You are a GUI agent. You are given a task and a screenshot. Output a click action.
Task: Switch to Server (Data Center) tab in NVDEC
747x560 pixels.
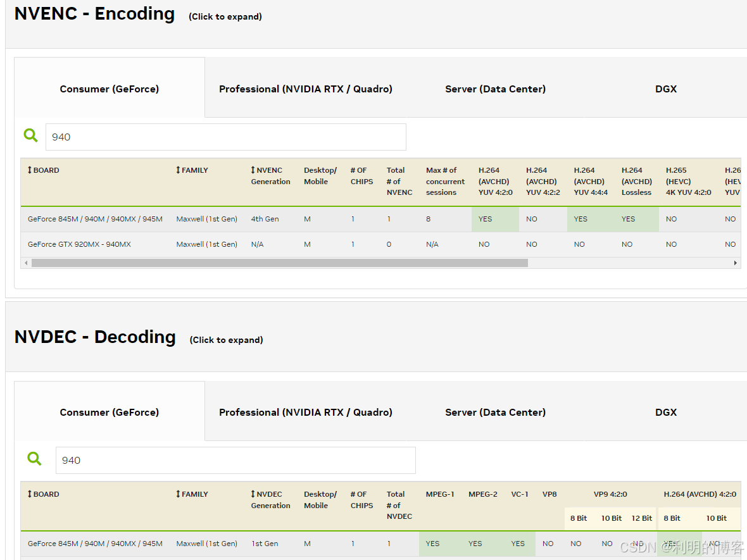pyautogui.click(x=496, y=412)
